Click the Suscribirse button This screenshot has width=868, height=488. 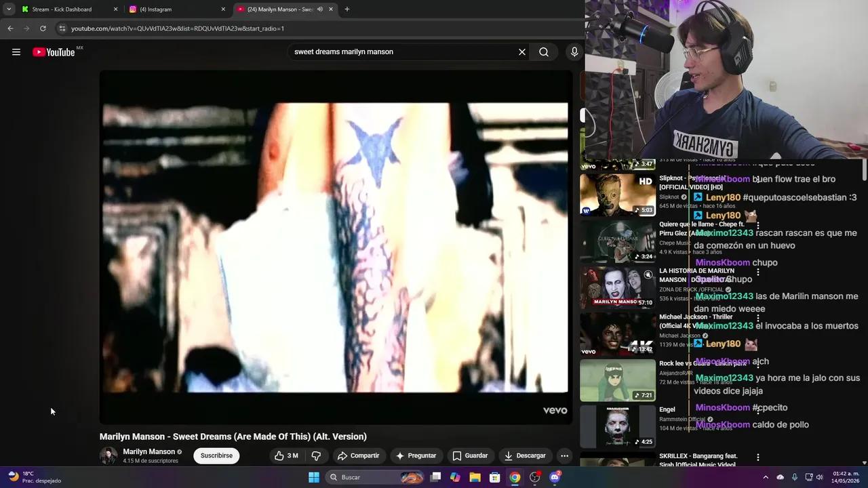click(216, 455)
